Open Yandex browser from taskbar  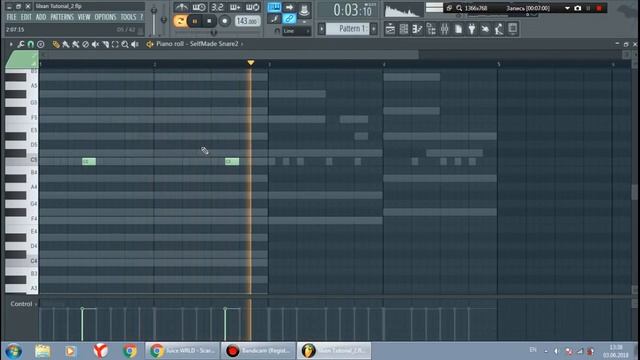click(x=100, y=351)
